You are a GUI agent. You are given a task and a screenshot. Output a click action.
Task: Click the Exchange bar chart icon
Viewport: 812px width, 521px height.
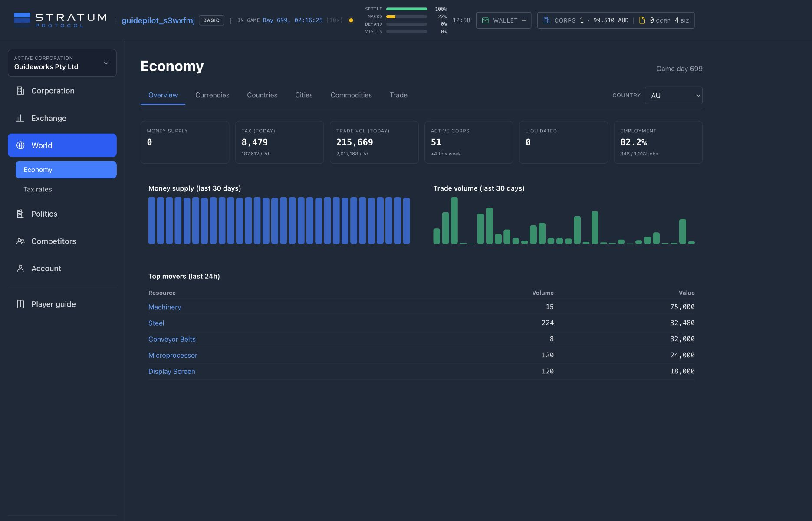[x=20, y=118]
